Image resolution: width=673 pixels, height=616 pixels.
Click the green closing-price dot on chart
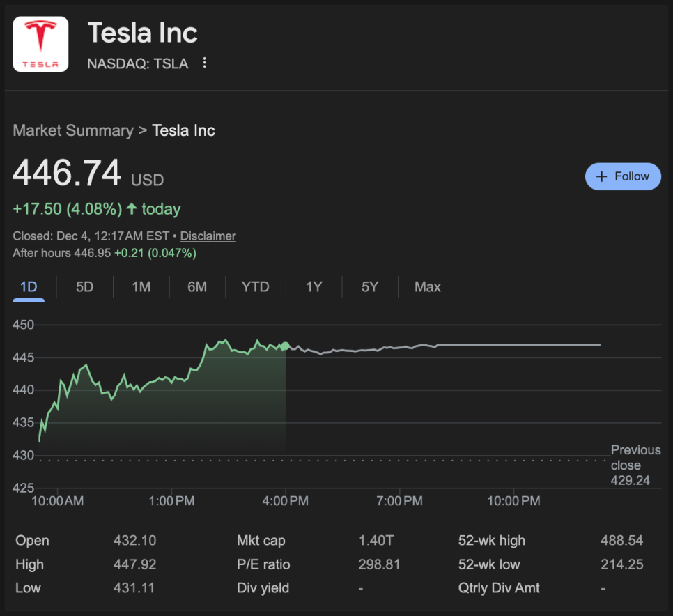point(285,346)
